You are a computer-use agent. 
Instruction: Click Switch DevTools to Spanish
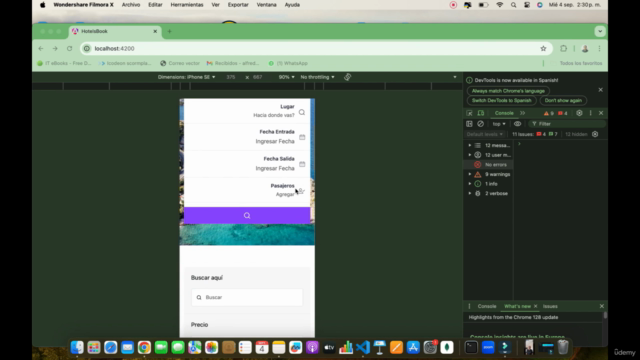click(502, 100)
